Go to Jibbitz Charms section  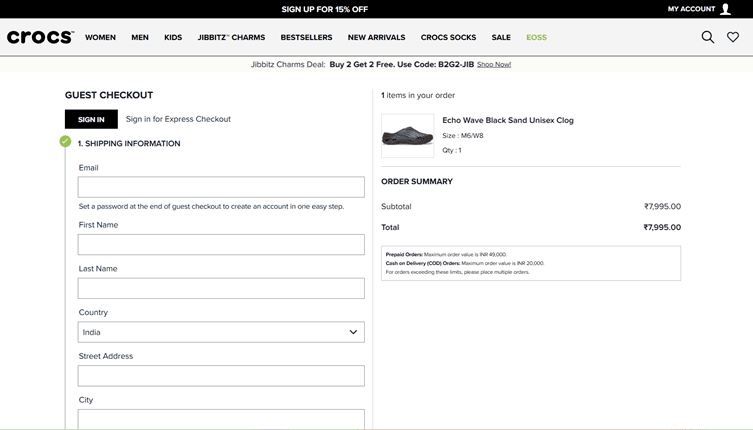(231, 37)
